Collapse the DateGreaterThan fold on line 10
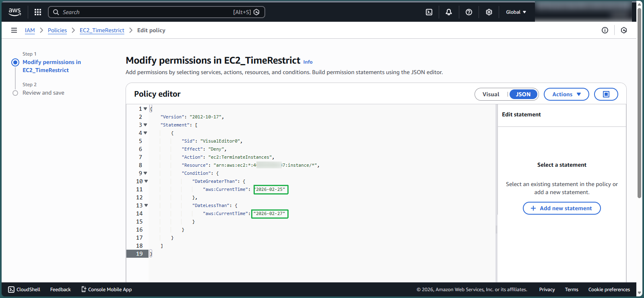Image resolution: width=644 pixels, height=298 pixels. coord(146,181)
